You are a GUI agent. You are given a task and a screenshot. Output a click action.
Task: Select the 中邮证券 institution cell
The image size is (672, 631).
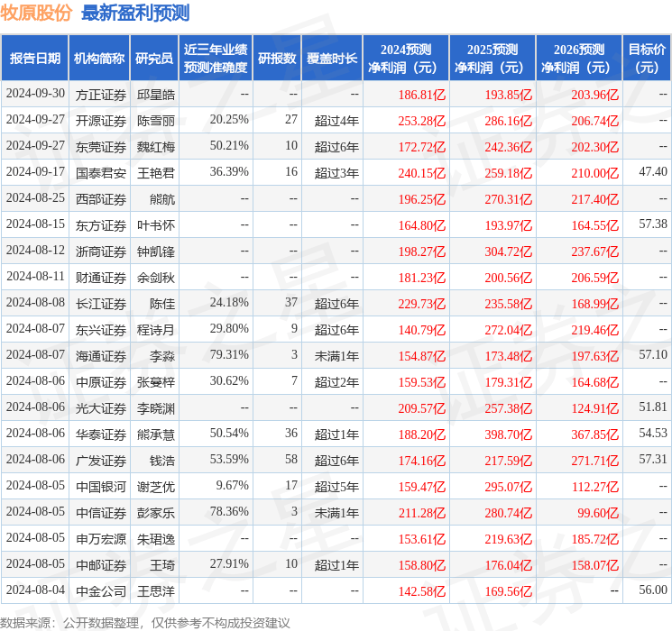[101, 565]
